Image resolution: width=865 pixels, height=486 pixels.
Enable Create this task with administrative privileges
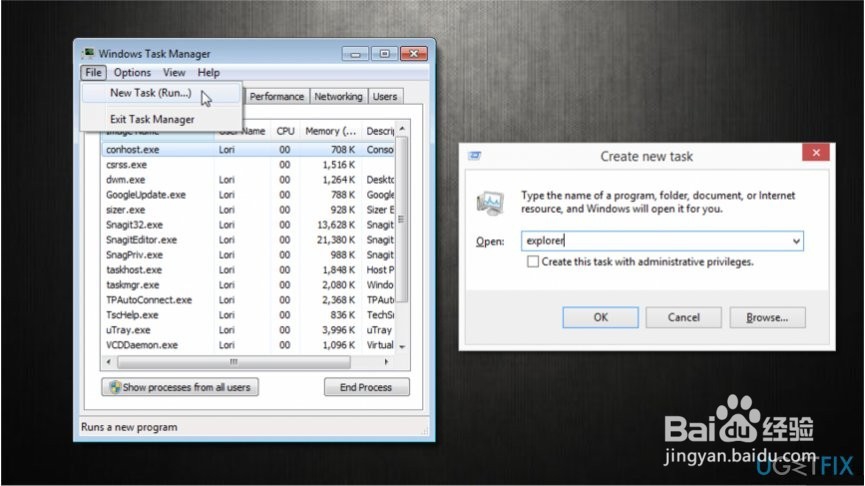tap(532, 261)
